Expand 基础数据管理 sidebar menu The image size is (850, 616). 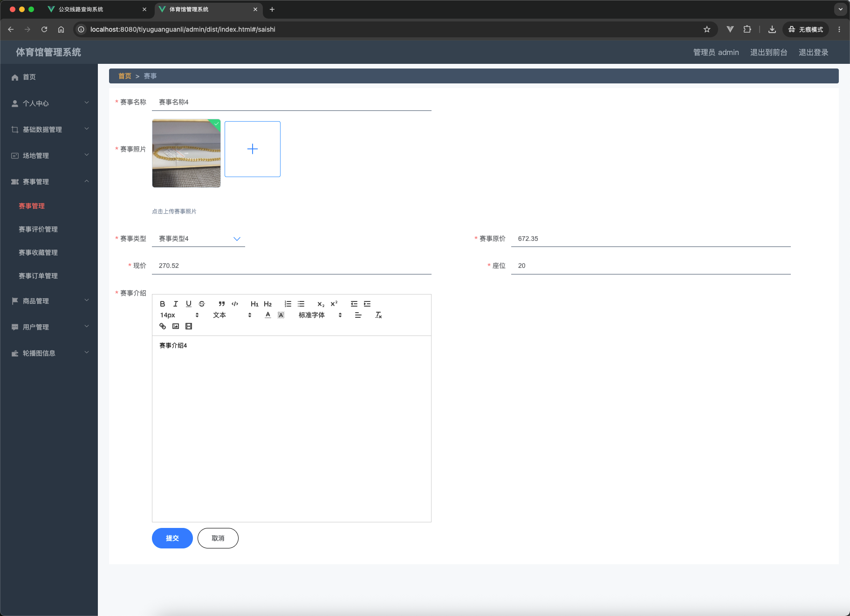pos(49,130)
